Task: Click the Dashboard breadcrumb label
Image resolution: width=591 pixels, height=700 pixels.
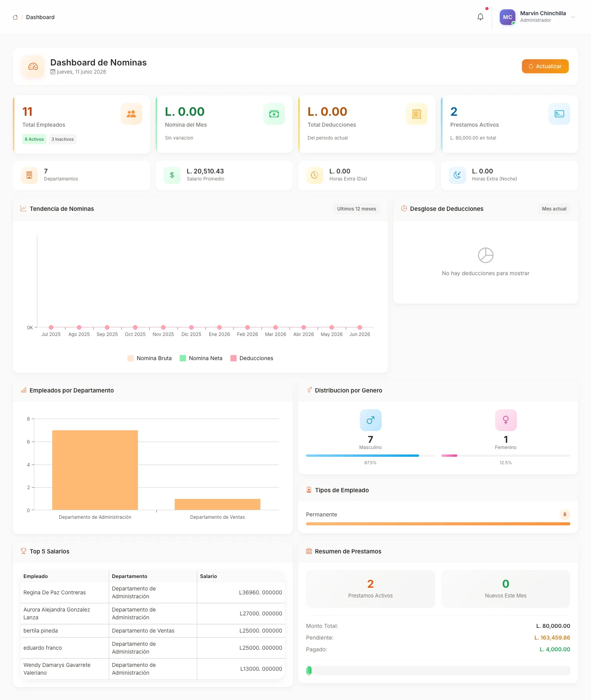Action: click(x=40, y=17)
